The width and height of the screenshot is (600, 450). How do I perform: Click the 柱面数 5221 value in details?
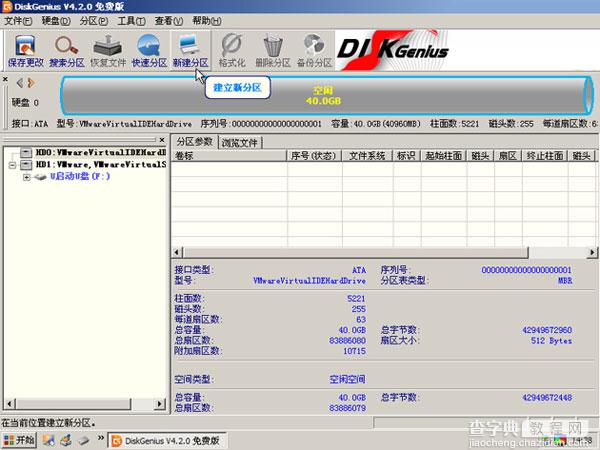(x=356, y=298)
